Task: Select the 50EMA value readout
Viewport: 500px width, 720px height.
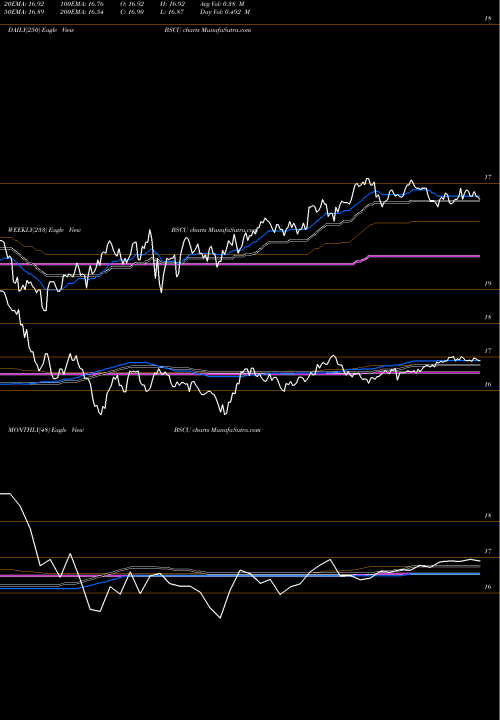Action: tap(24, 12)
